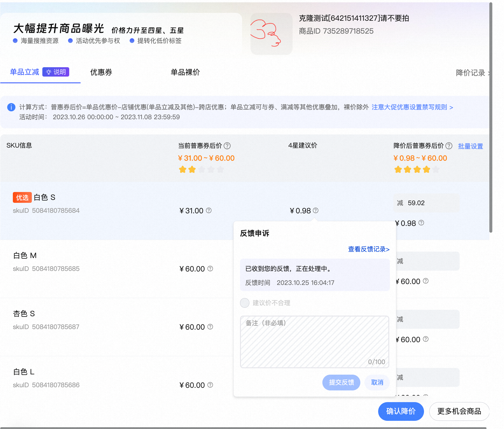Click the product thumbnail image
504x429 pixels.
[272, 34]
